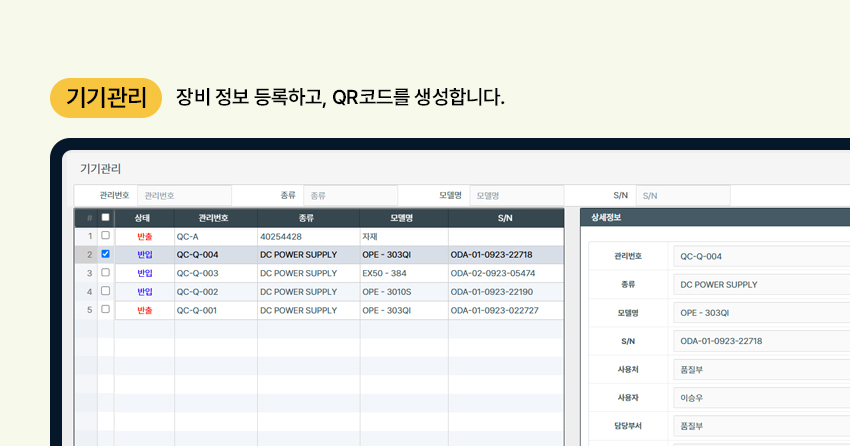Select the 기기관리 yellow badge
The height and width of the screenshot is (446, 850).
tap(106, 98)
